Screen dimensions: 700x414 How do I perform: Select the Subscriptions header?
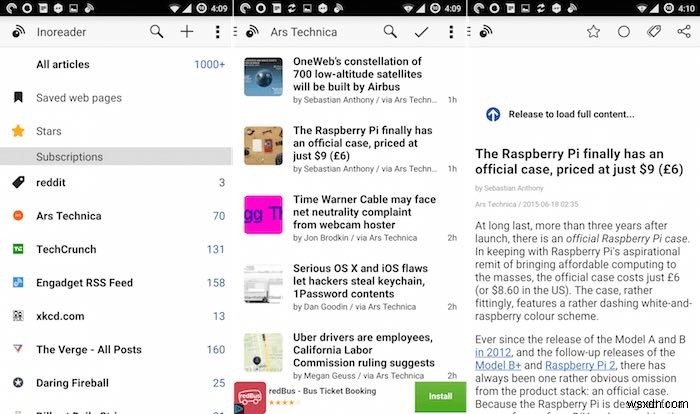click(116, 157)
